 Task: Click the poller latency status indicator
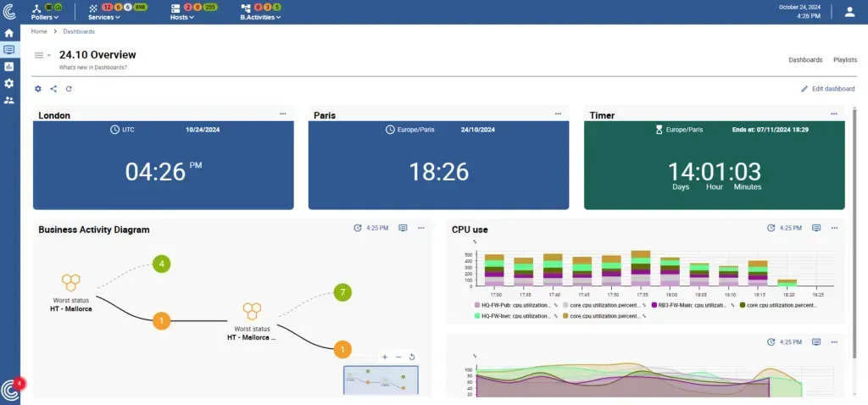tap(58, 7)
